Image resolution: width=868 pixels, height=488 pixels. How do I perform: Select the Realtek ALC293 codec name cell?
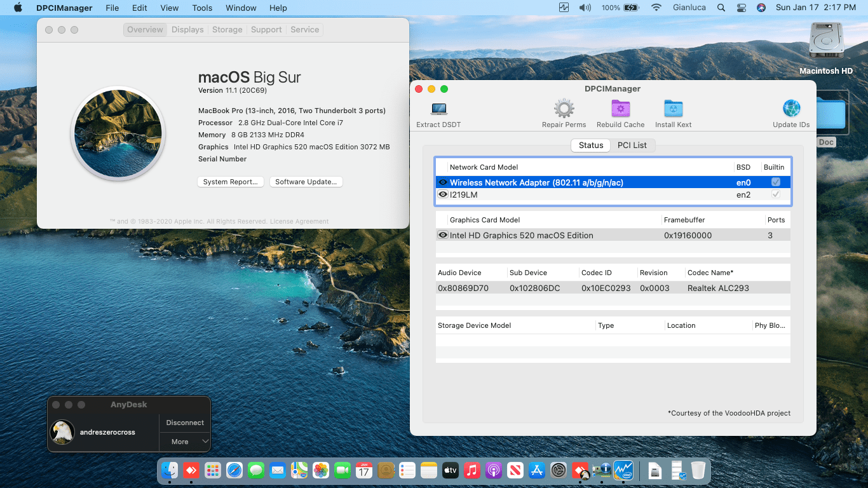coord(718,288)
